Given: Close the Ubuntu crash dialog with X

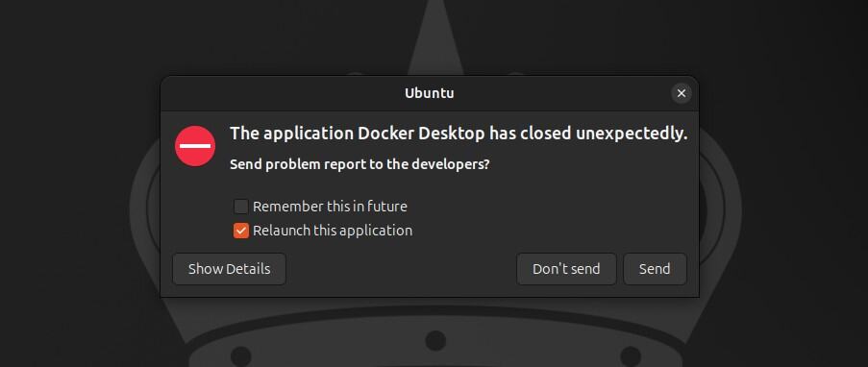Looking at the screenshot, I should (x=681, y=93).
